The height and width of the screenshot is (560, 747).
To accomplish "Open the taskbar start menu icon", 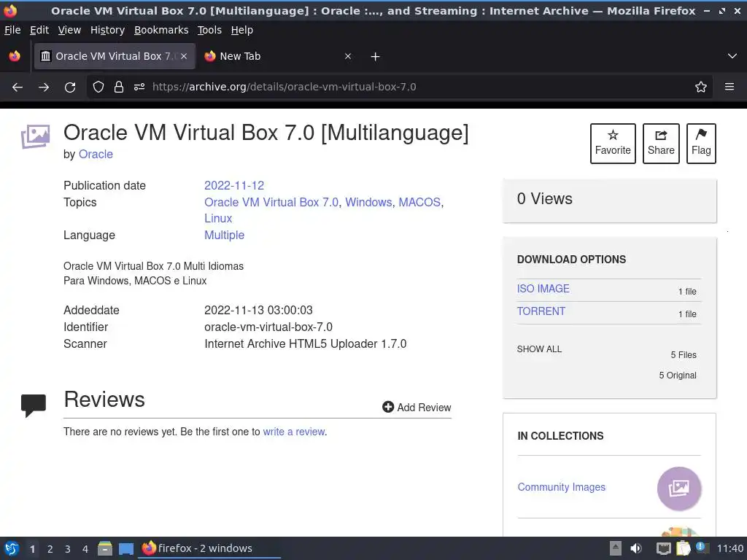I will coord(12,548).
